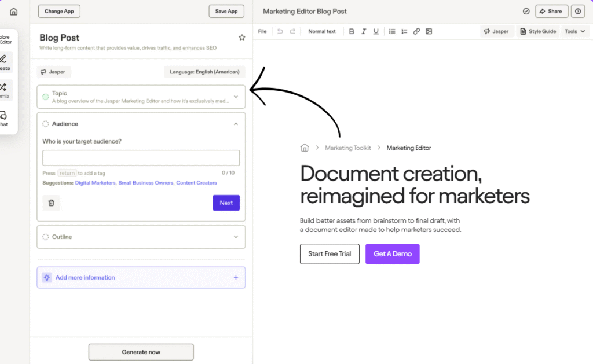Click Start Free Trial

(x=330, y=254)
